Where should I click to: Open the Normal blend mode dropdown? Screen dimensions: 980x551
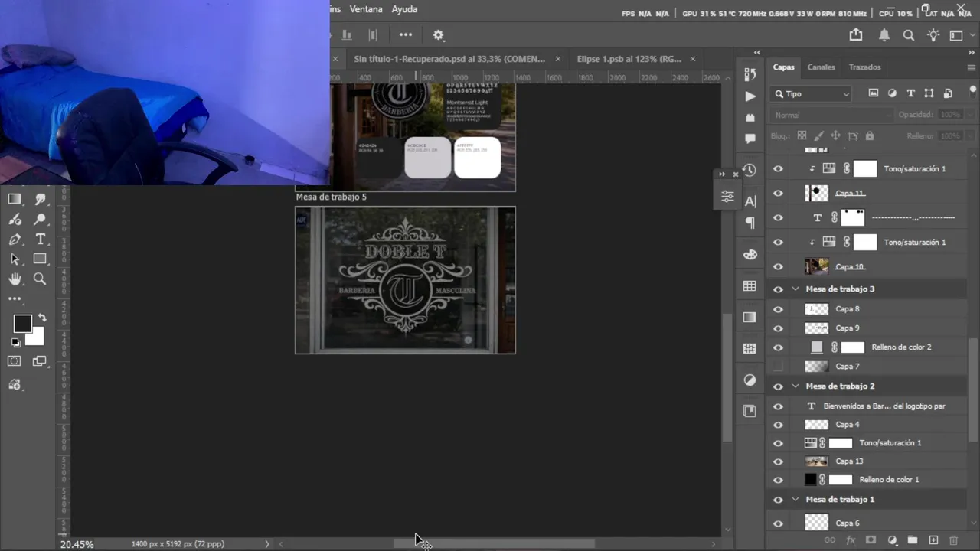(831, 115)
